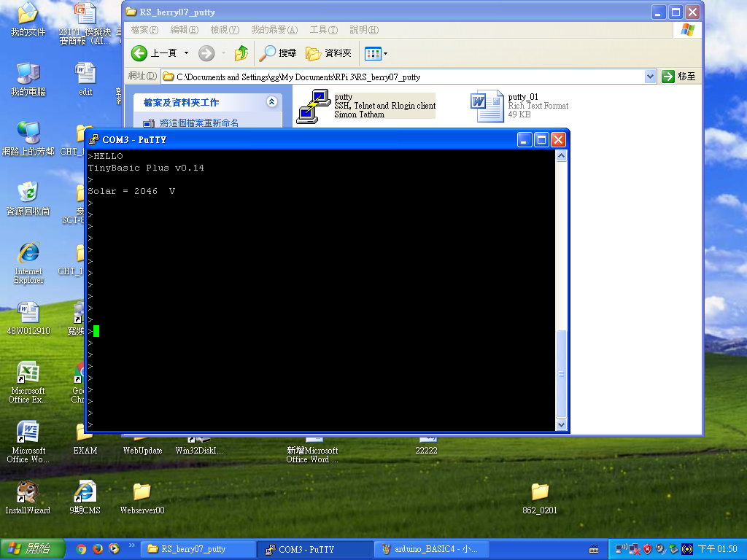The image size is (747, 560).
Task: Switch to the COM3 - PuTTY taskbar button
Action: [x=314, y=549]
